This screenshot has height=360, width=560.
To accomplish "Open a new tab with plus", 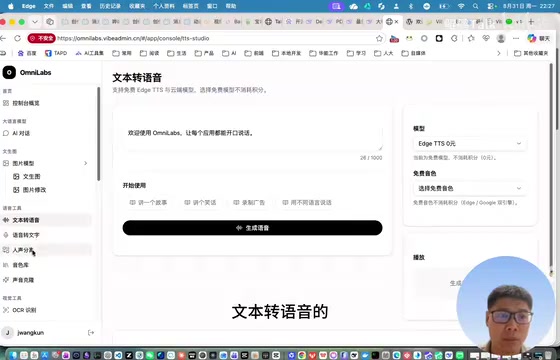I will [x=531, y=22].
